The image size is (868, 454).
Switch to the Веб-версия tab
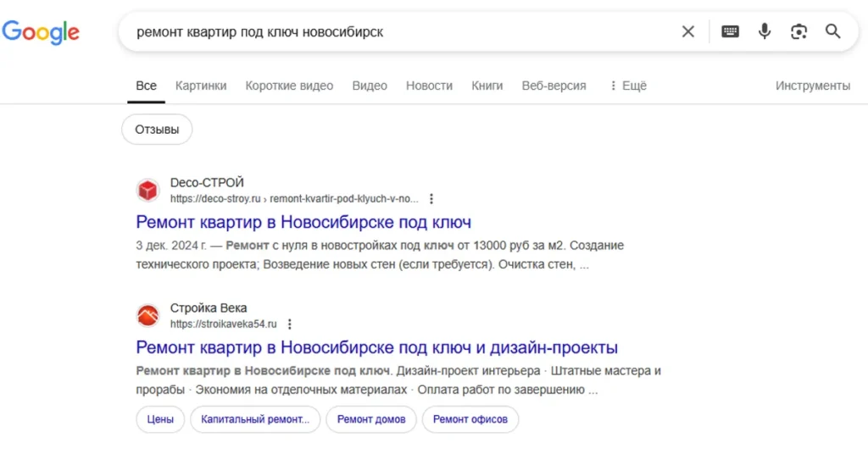(x=554, y=86)
